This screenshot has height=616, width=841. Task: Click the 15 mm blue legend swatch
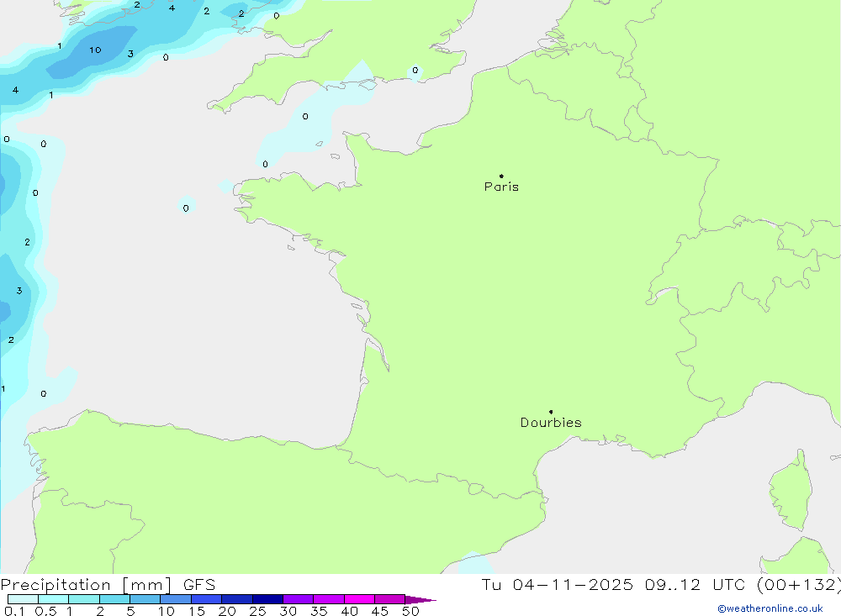coord(206,599)
